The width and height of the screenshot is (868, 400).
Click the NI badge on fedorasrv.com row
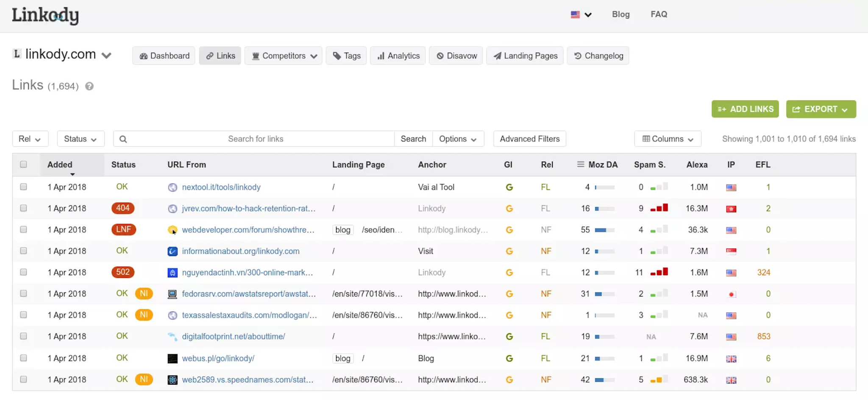tap(144, 294)
